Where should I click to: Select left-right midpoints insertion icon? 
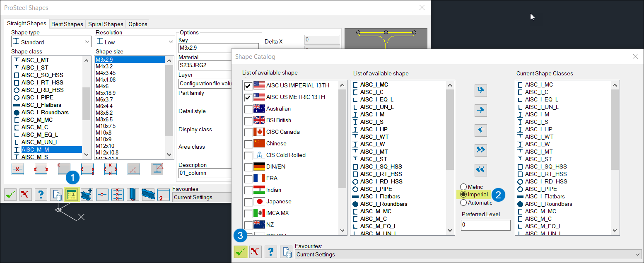(x=41, y=169)
